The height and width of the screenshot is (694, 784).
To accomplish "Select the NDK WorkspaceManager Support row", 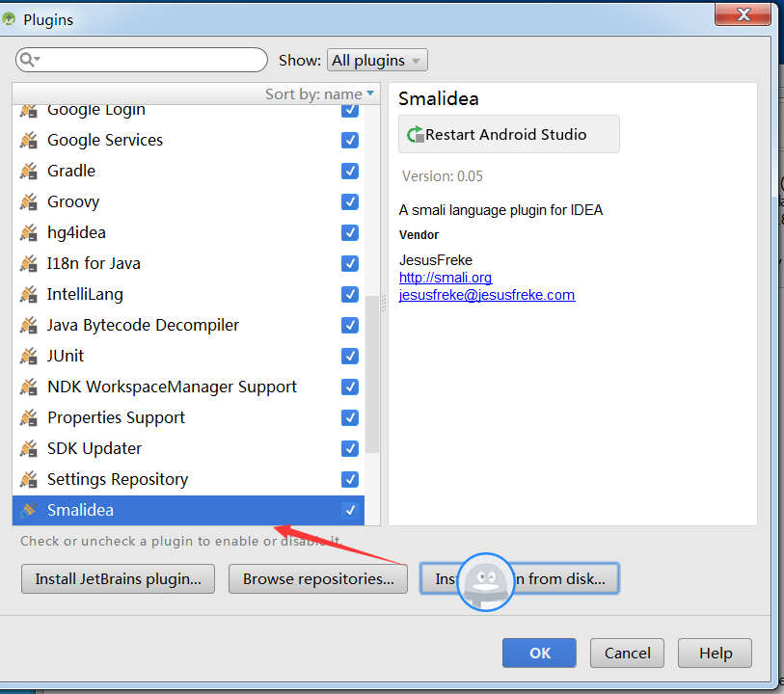I will click(188, 387).
